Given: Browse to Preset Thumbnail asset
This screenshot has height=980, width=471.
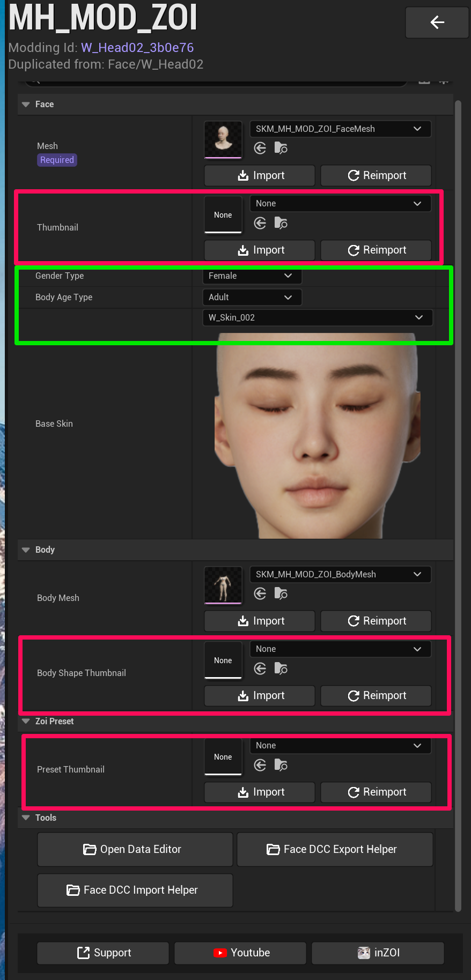Looking at the screenshot, I should pyautogui.click(x=281, y=765).
